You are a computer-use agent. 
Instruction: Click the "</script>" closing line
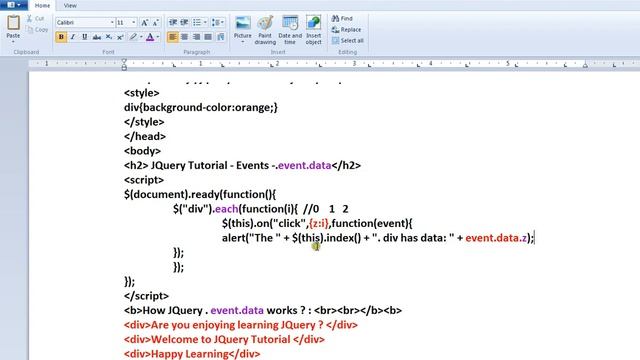147,296
